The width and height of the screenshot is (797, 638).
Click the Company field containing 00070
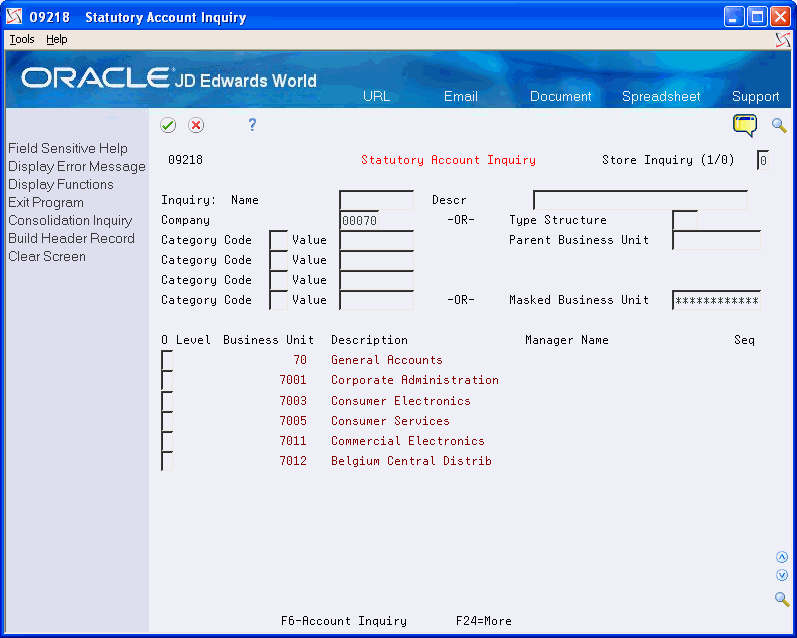pos(359,220)
